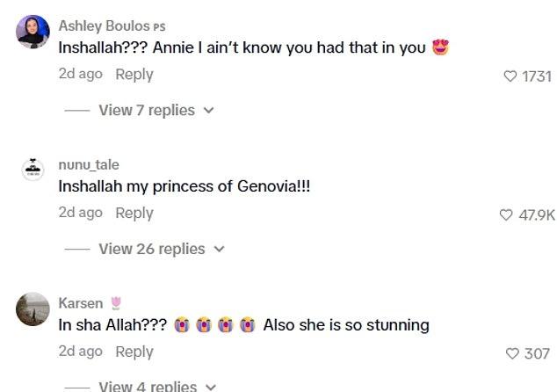Open the nunu_tale username link
The width and height of the screenshot is (557, 392).
click(89, 165)
